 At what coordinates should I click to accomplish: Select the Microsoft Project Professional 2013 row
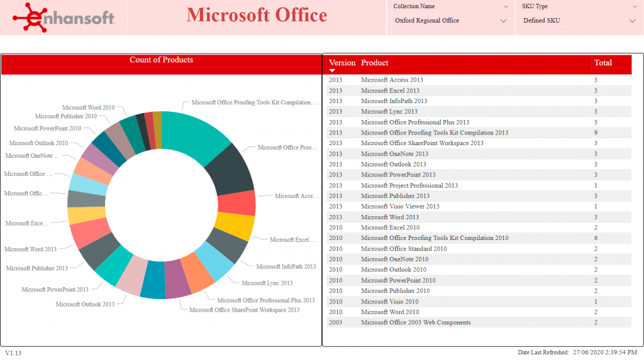(479, 185)
